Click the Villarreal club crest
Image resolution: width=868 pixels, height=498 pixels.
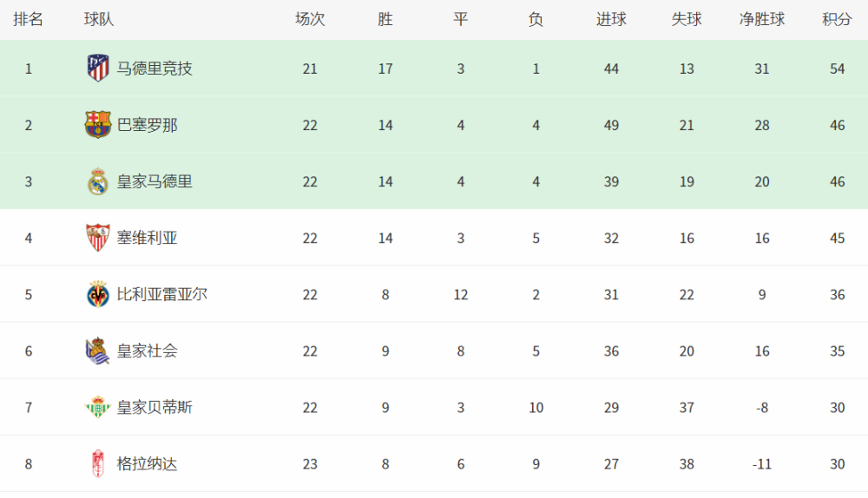pos(98,294)
